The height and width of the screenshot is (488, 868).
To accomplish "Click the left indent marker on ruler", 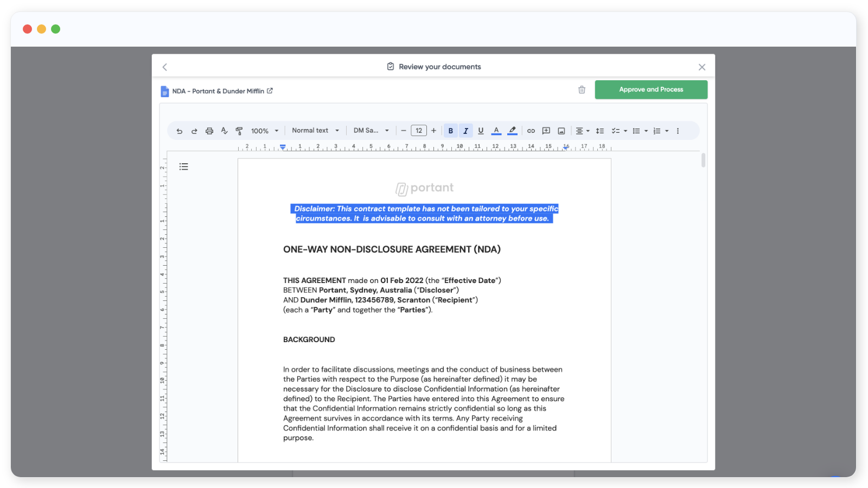I will tap(283, 147).
